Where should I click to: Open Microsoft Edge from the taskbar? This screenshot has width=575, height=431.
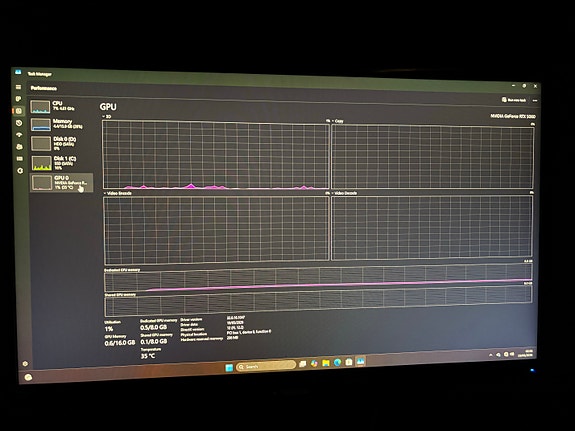337,363
